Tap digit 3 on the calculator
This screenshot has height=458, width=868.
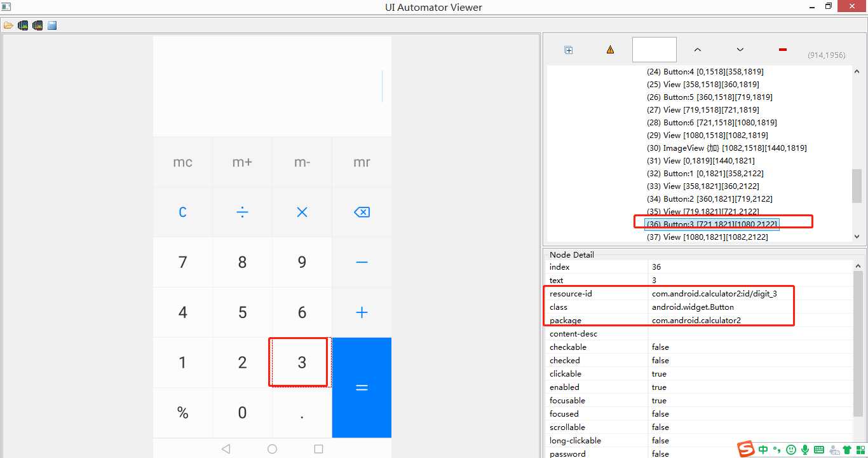(x=302, y=363)
